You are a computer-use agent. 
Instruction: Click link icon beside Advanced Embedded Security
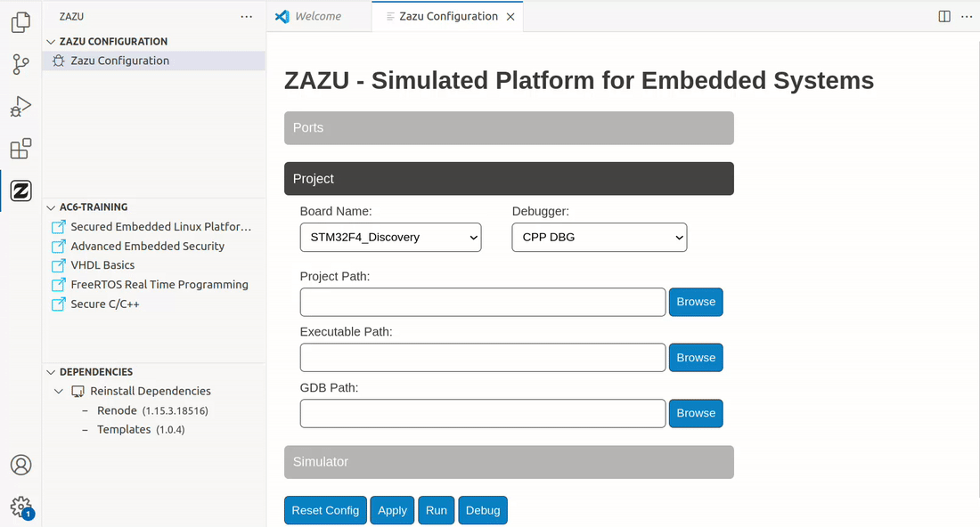(58, 246)
